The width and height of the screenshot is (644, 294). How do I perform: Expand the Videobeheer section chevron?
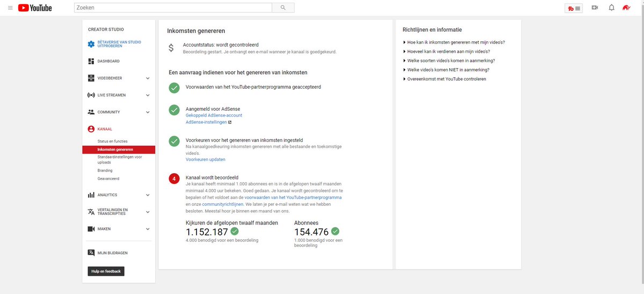click(x=148, y=78)
